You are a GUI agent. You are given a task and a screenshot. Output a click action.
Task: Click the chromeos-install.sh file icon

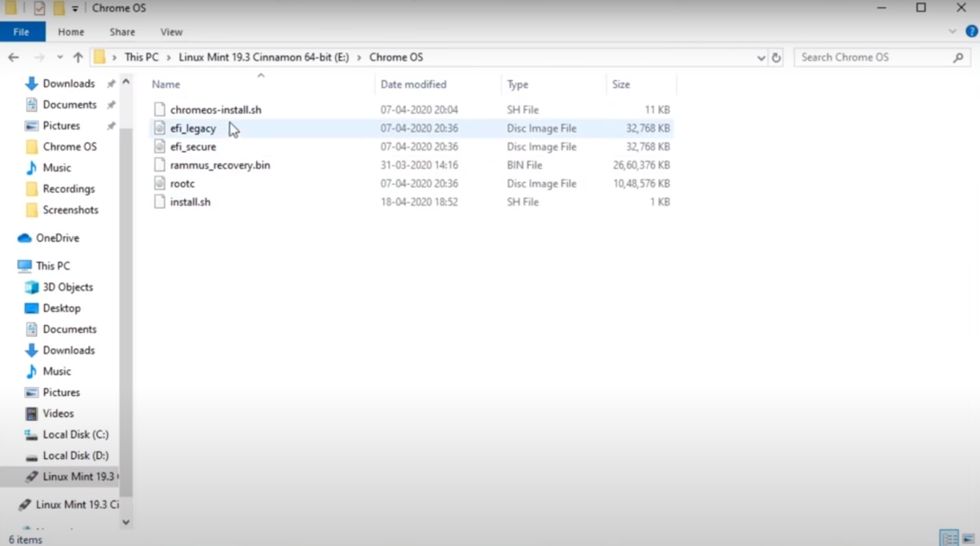tap(159, 110)
